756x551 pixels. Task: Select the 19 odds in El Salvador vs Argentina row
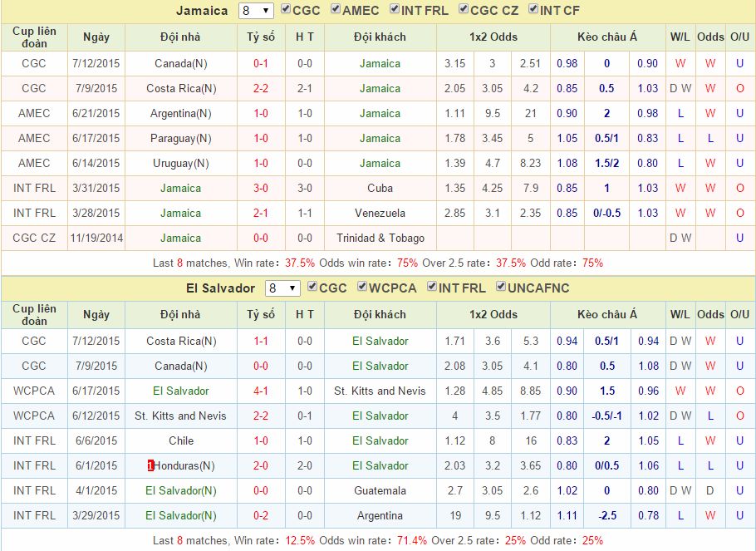455,516
